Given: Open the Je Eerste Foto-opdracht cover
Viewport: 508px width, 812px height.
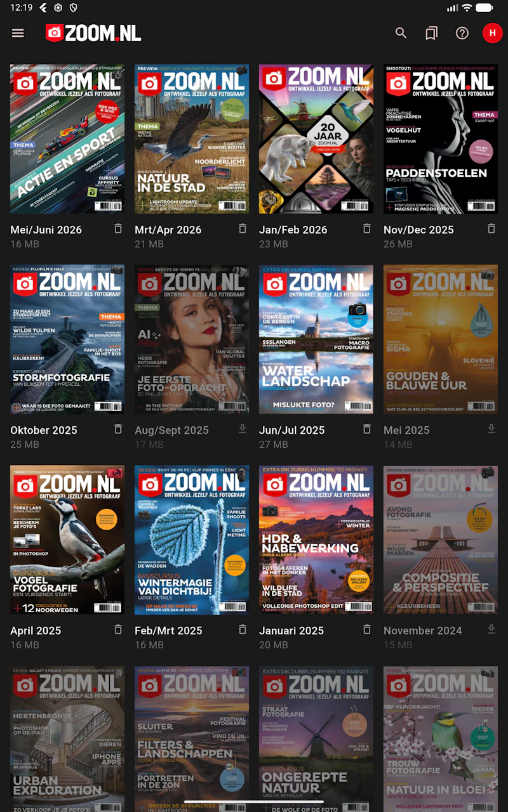Looking at the screenshot, I should [192, 339].
